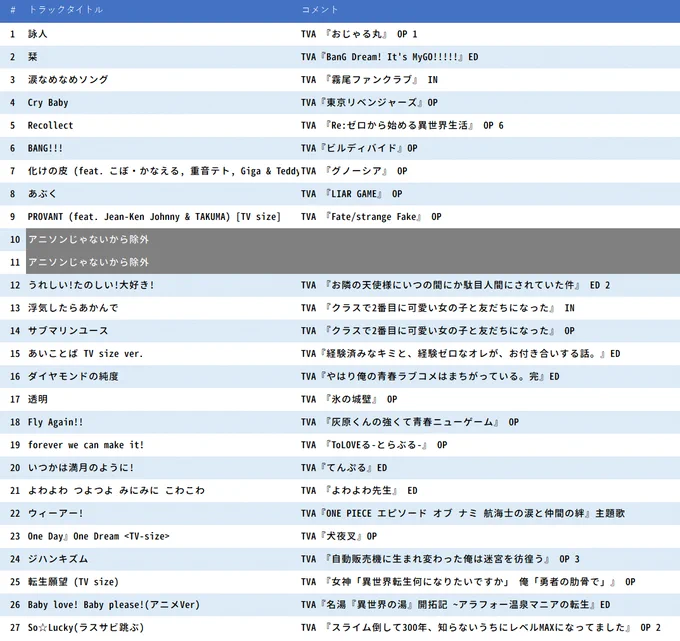This screenshot has width=680, height=641.
Task: Select the 勇者の肋骨で OP comment
Action: (x=468, y=582)
